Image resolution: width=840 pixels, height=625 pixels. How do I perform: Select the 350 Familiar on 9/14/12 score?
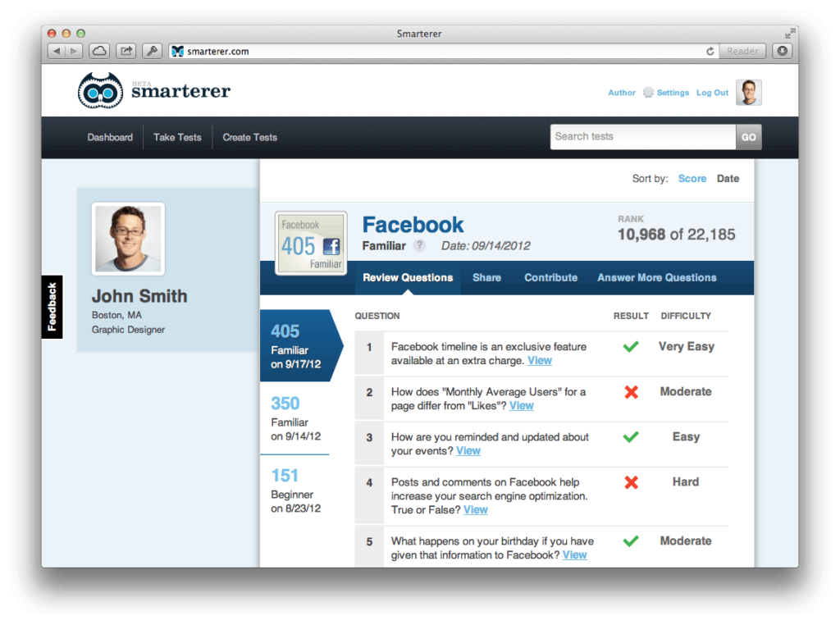pos(295,418)
